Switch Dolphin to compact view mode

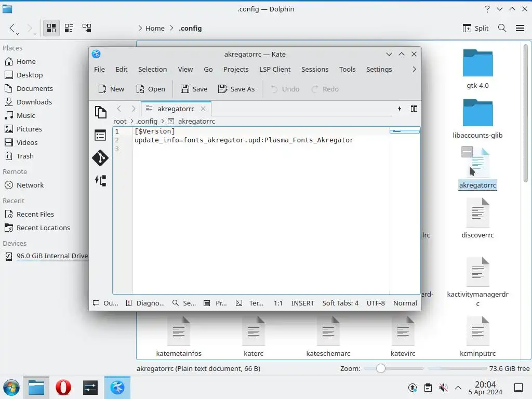69,28
